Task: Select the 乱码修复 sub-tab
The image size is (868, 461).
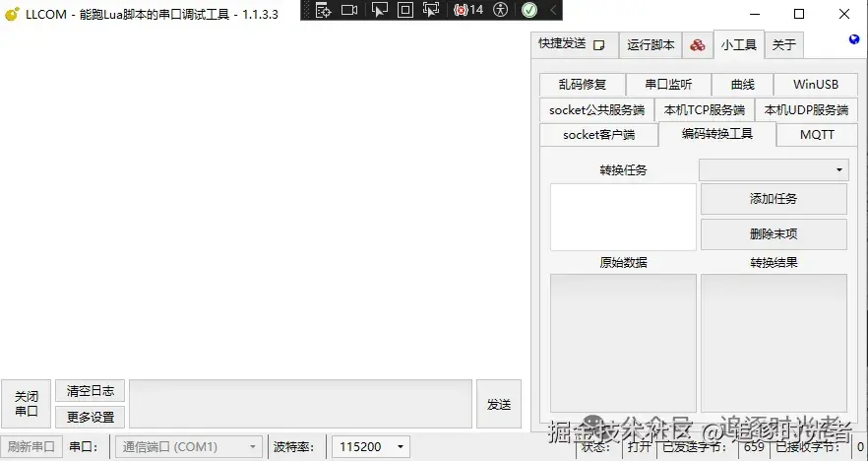Action: (583, 85)
